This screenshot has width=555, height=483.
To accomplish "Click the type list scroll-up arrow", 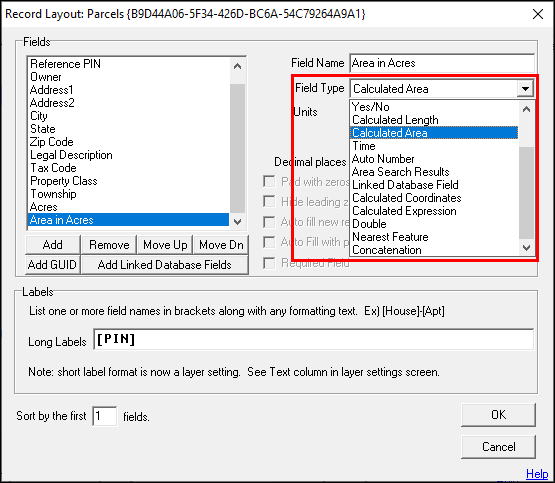I will [x=526, y=109].
